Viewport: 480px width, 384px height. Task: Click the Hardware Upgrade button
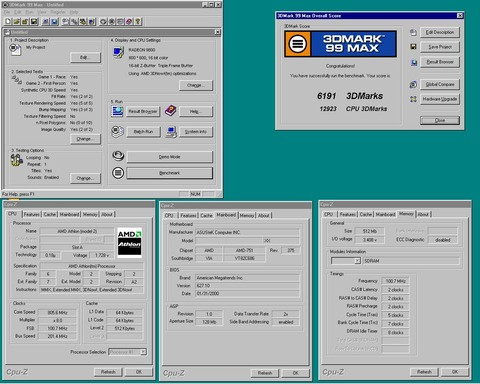pyautogui.click(x=440, y=99)
